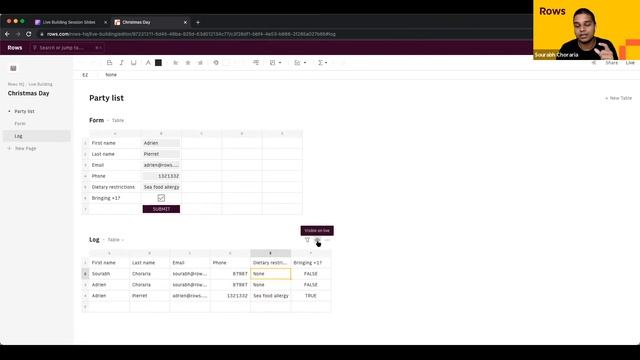Toggle italic formatting in the toolbar
The height and width of the screenshot is (360, 640).
(121, 63)
